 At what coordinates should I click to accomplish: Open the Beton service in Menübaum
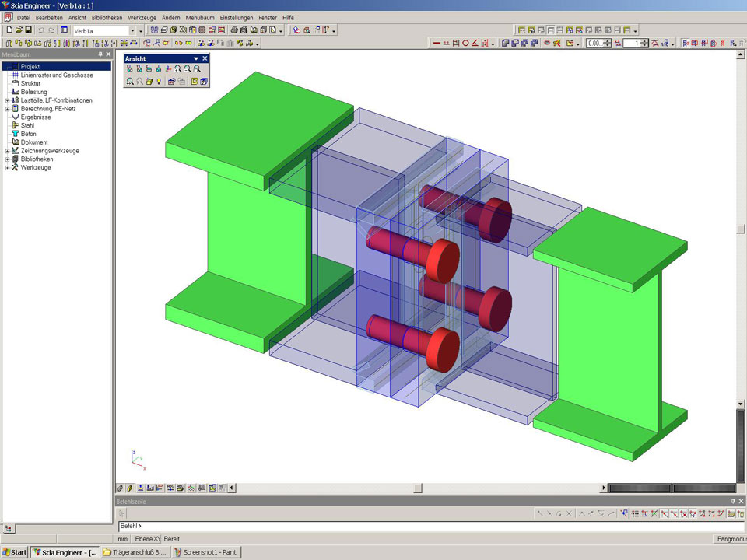coord(28,134)
